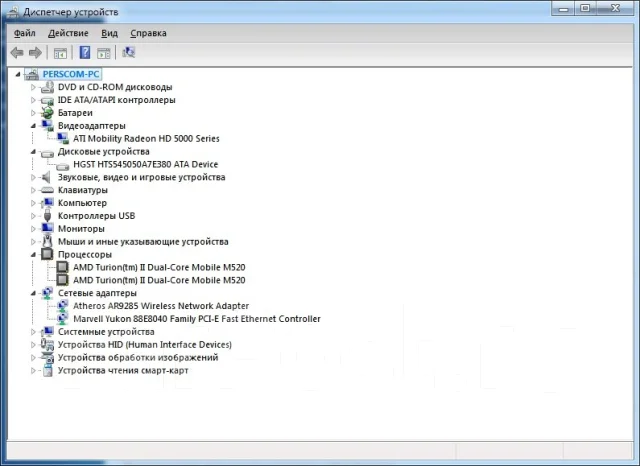Click the Atheros AR9285 adapter icon
The height and width of the screenshot is (466, 640).
[x=62, y=306]
